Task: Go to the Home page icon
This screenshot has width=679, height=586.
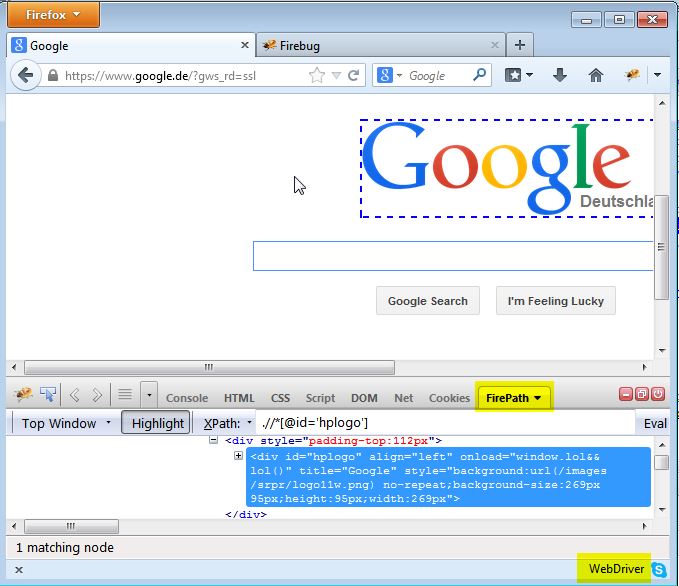Action: [x=595, y=75]
